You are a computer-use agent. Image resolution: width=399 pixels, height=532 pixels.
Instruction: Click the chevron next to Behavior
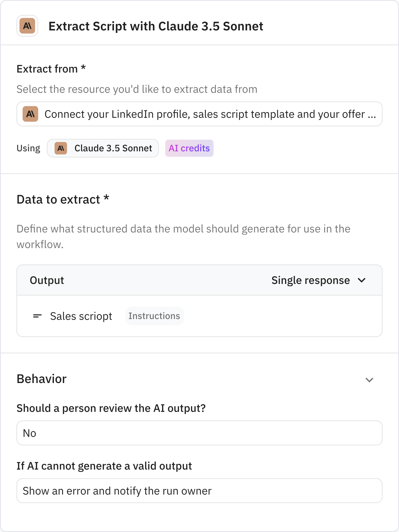point(369,379)
